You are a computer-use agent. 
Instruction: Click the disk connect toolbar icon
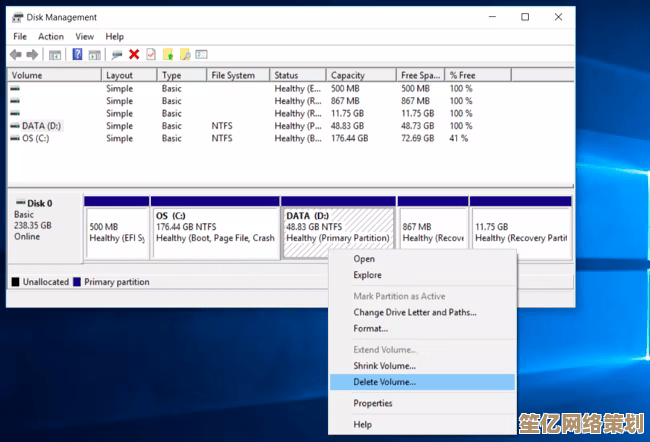[117, 55]
